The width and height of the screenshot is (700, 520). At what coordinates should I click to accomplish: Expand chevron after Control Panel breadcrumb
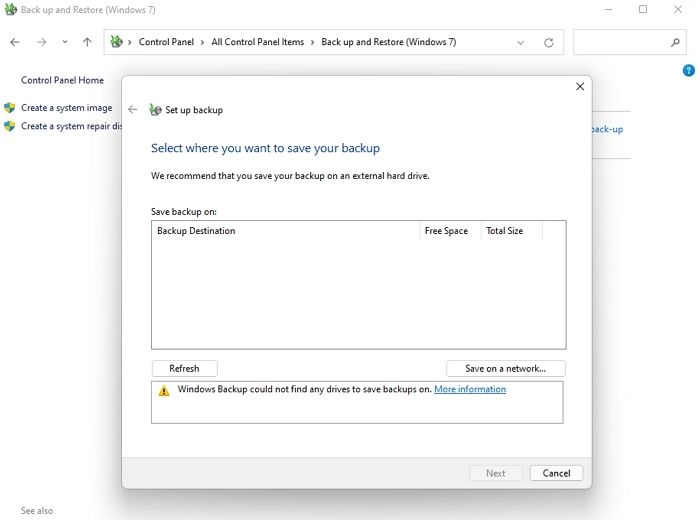tap(202, 42)
